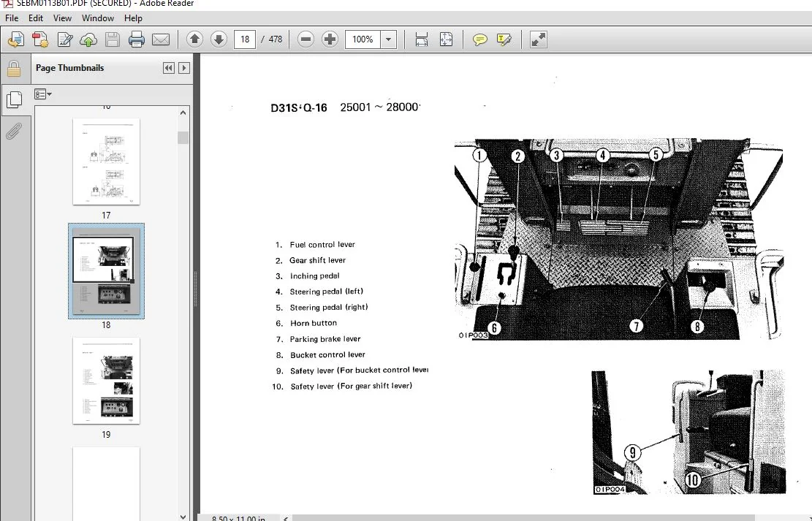
Task: Click the thumbnail label '19'
Action: pos(106,435)
